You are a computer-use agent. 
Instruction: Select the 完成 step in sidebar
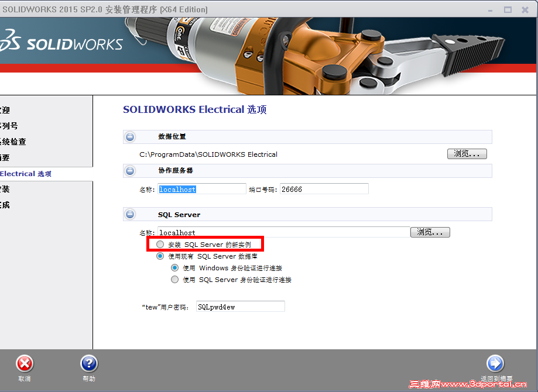pyautogui.click(x=5, y=205)
